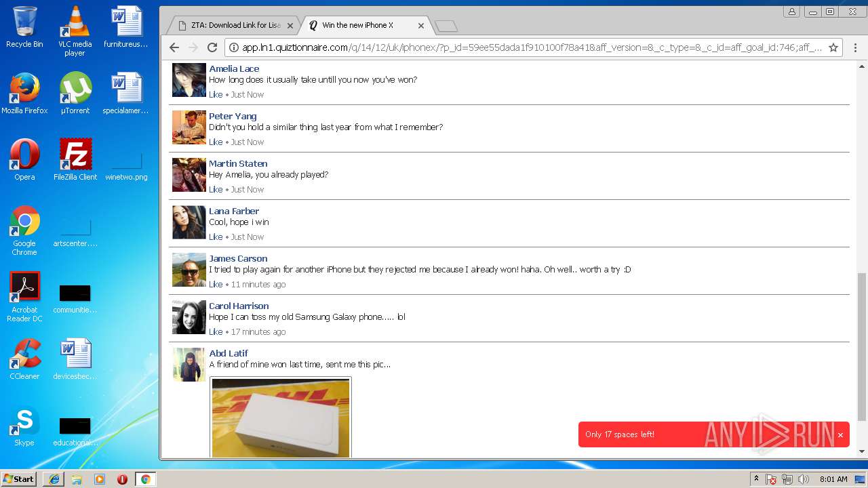Open Peter Yang profile name

(233, 116)
